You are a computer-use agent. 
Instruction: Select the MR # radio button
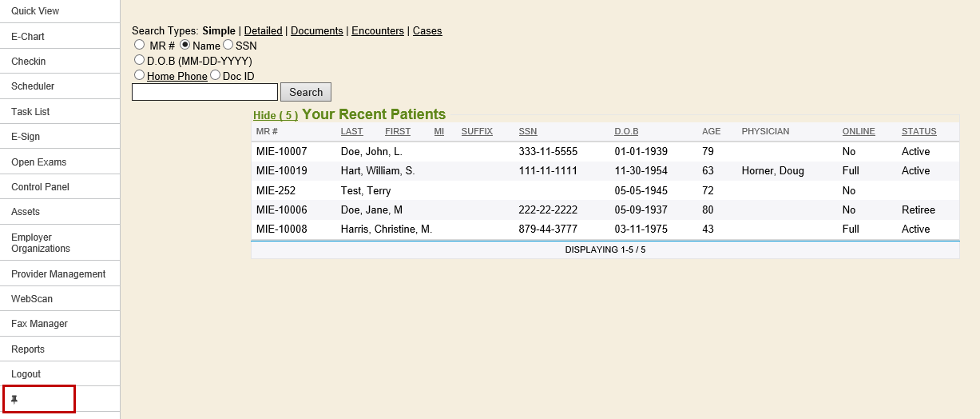click(140, 45)
